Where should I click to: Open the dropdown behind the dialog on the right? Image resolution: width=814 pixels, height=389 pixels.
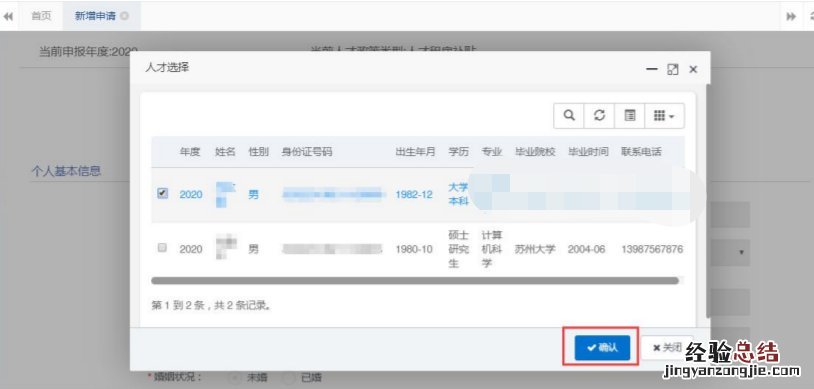pyautogui.click(x=741, y=252)
